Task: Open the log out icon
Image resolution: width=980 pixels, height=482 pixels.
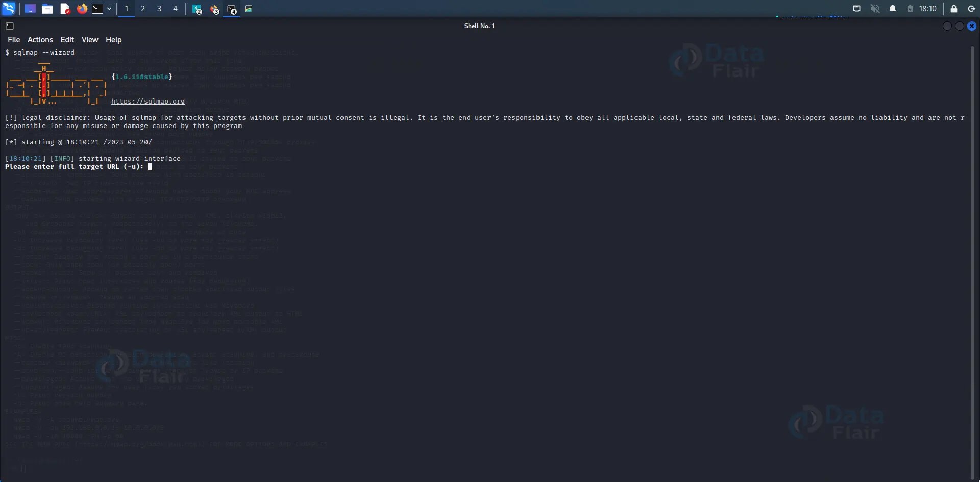Action: (971, 9)
